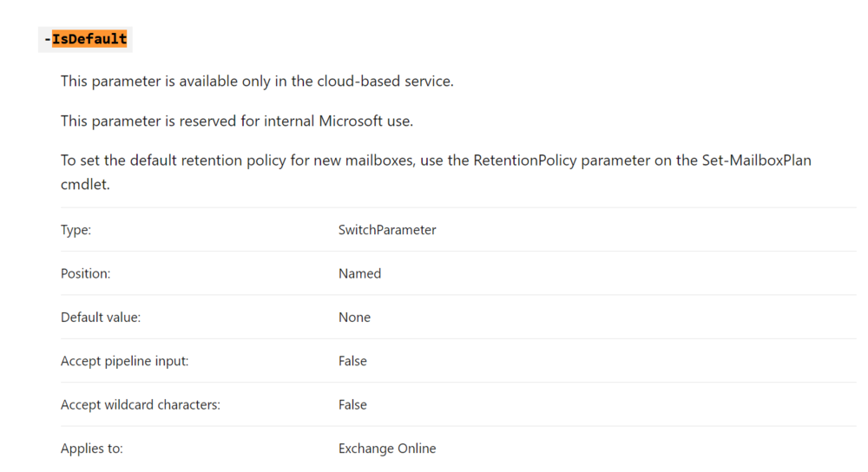Click the Accept pipeline input: label
868x472 pixels.
click(124, 361)
